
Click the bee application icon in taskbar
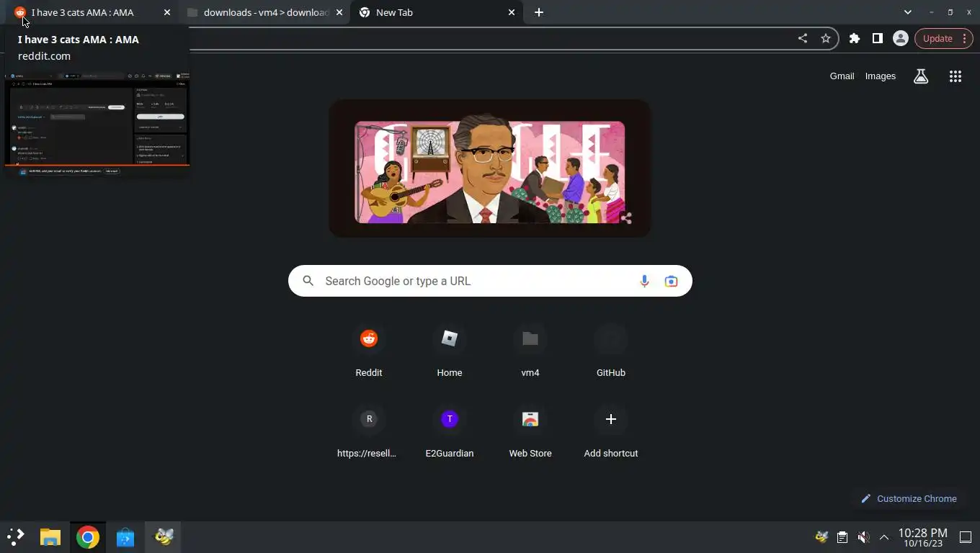164,536
